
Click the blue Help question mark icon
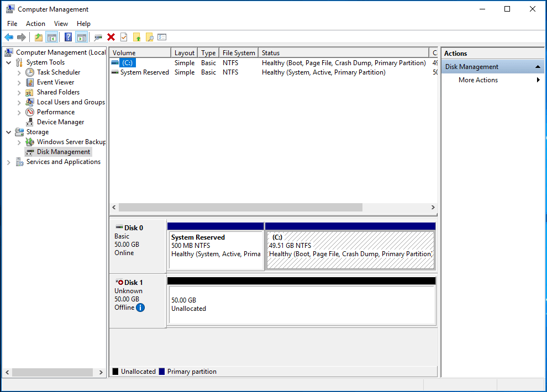[69, 38]
